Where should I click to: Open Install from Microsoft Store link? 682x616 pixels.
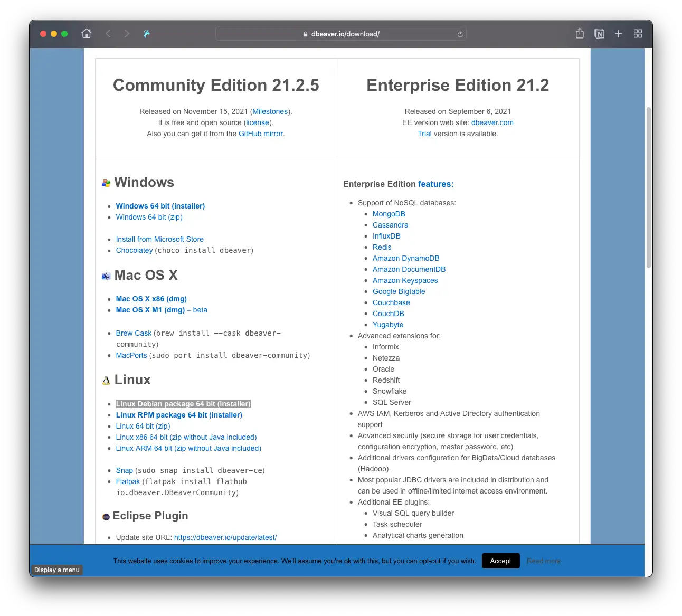pos(160,239)
